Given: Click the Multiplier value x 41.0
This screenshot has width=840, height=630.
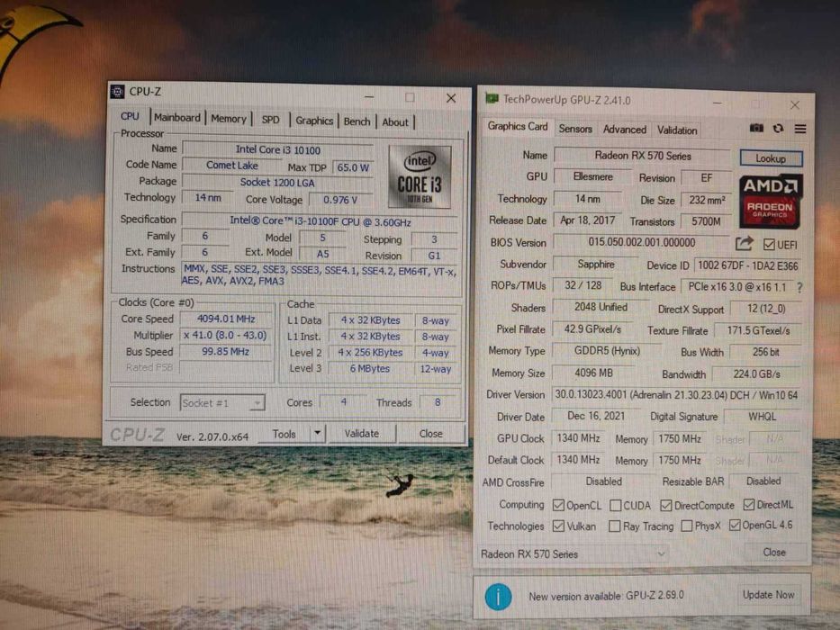Looking at the screenshot, I should (225, 336).
